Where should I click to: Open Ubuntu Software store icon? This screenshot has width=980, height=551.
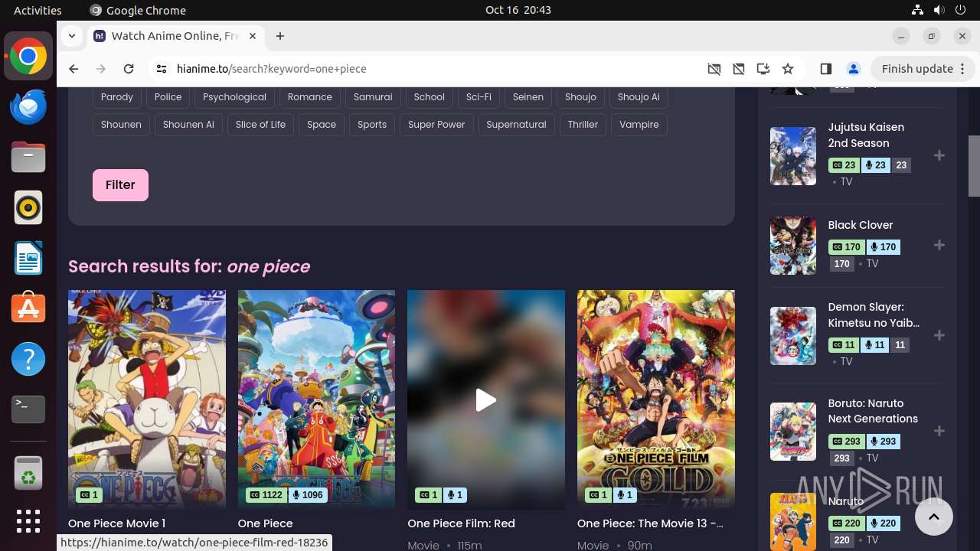28,308
